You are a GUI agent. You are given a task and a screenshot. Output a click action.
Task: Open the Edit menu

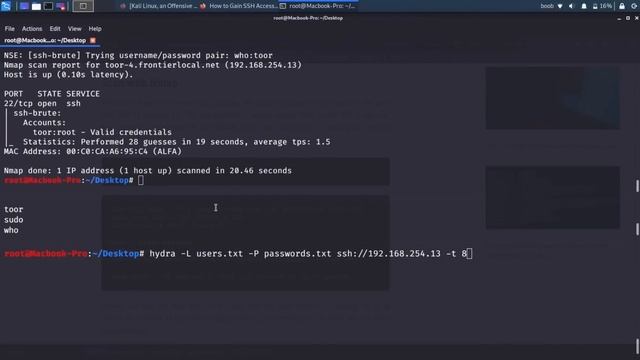pos(55,29)
